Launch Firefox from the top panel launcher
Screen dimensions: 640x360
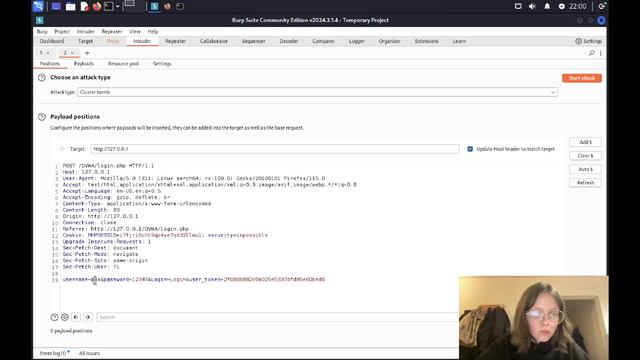coord(97,7)
